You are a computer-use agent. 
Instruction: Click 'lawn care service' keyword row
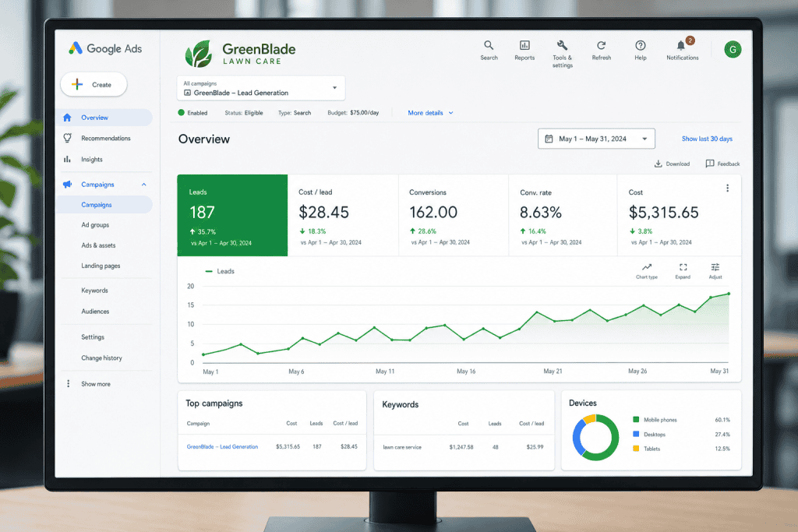click(x=464, y=447)
